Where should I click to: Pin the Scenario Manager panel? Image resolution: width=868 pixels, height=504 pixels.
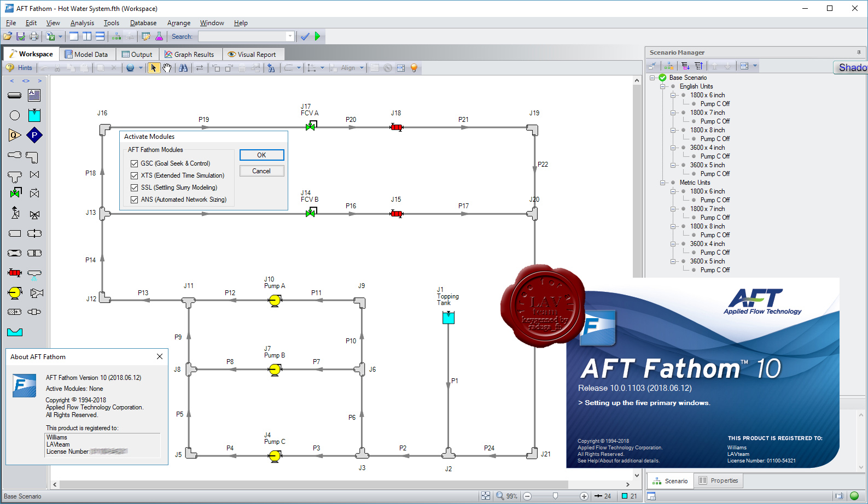859,52
